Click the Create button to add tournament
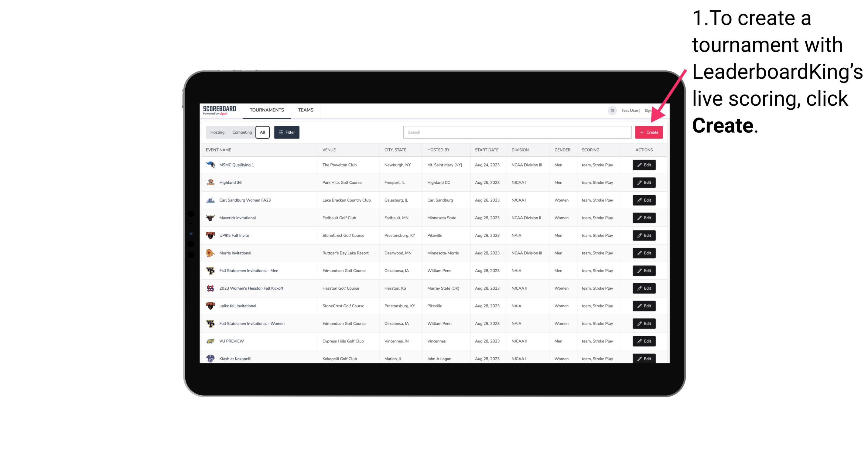 click(649, 132)
